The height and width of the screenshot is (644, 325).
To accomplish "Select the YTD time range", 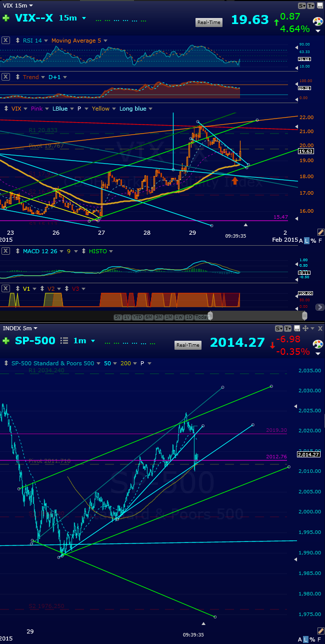I will [137, 317].
